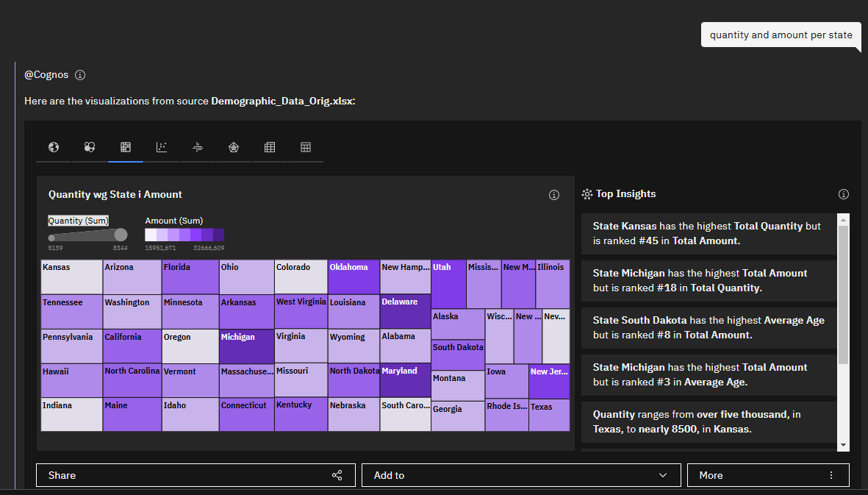868x495 pixels.
Task: Open the table visualization tab
Action: (x=306, y=147)
